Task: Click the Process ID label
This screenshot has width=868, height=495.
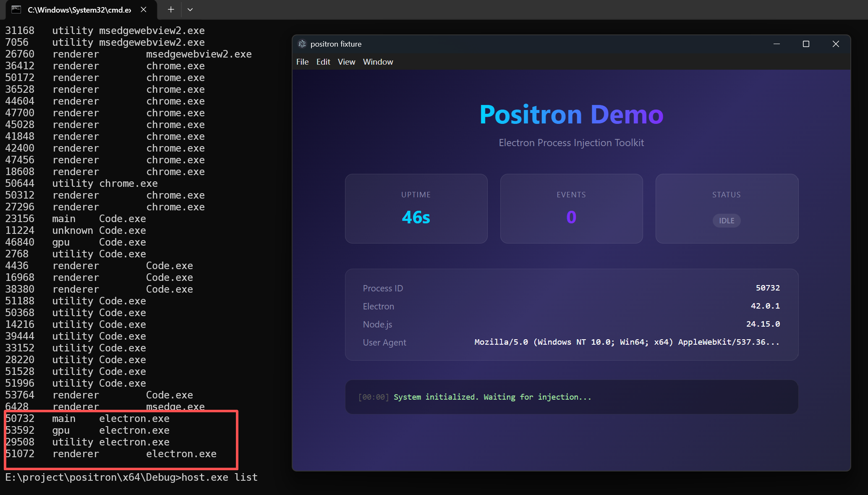Action: [x=383, y=288]
